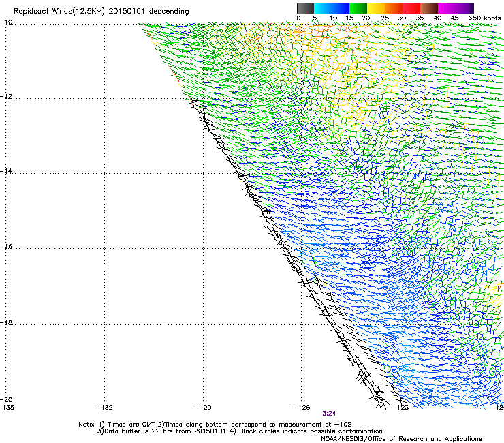Click the purple '3:24' time label
504x443 pixels.
point(329,414)
